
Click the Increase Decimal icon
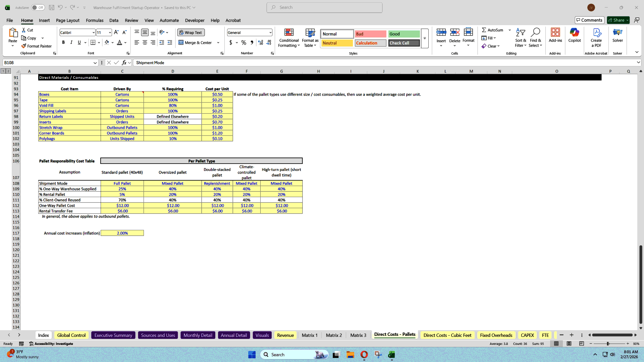261,43
